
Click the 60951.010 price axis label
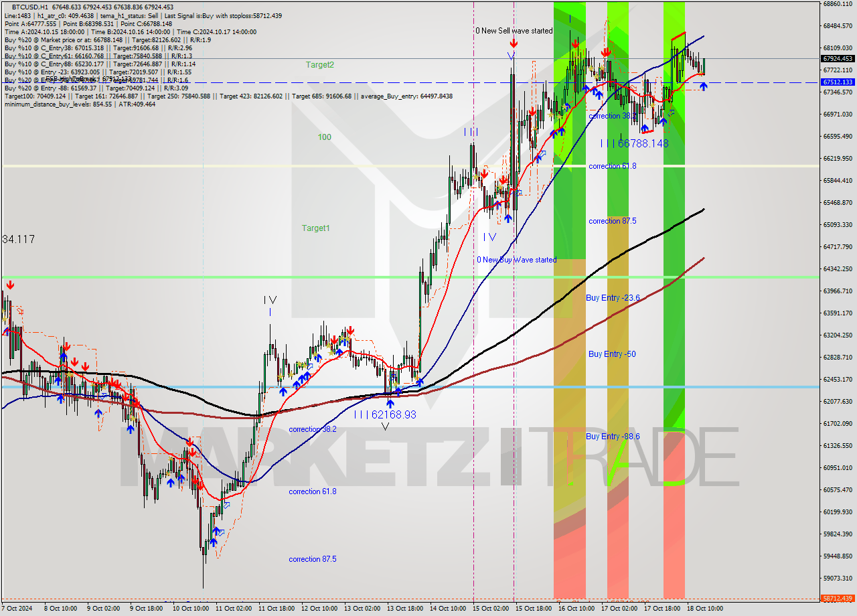[x=838, y=468]
